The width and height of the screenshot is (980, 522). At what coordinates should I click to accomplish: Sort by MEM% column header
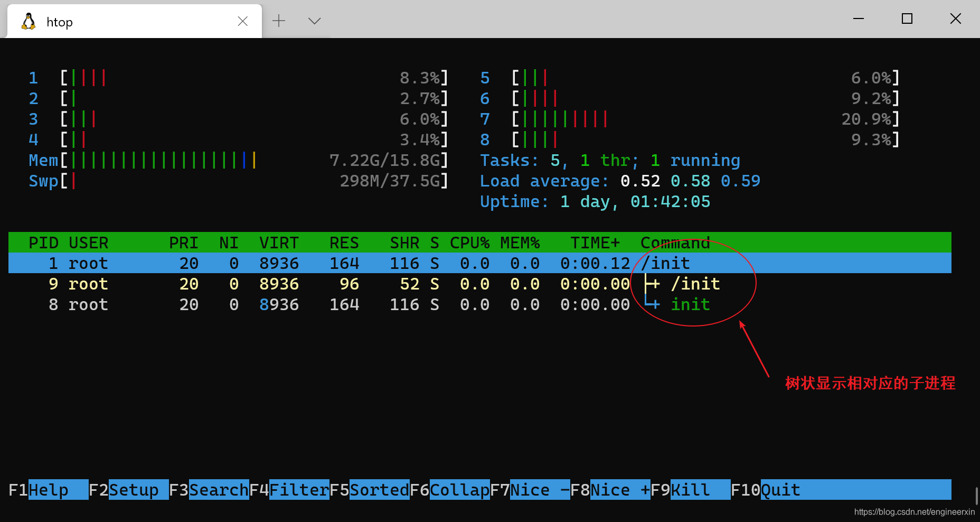pyautogui.click(x=520, y=243)
